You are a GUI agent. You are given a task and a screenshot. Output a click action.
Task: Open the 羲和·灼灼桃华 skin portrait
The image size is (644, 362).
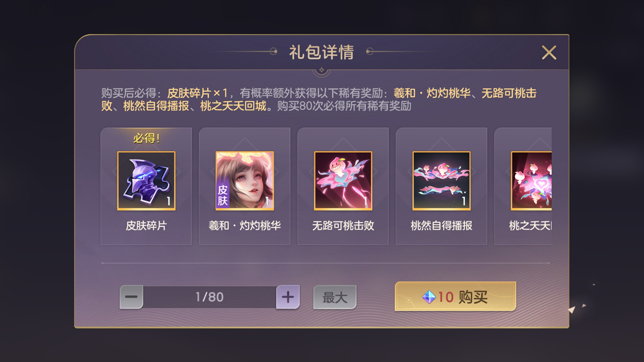click(245, 181)
